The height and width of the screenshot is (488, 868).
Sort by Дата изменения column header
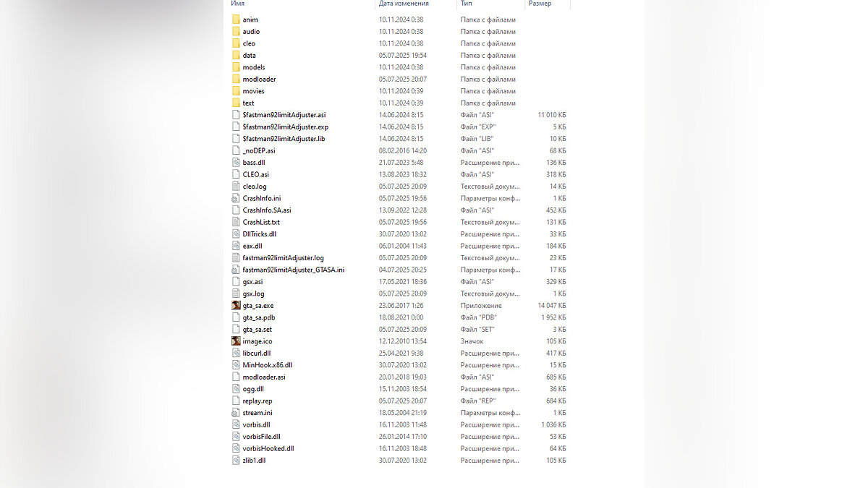point(404,4)
